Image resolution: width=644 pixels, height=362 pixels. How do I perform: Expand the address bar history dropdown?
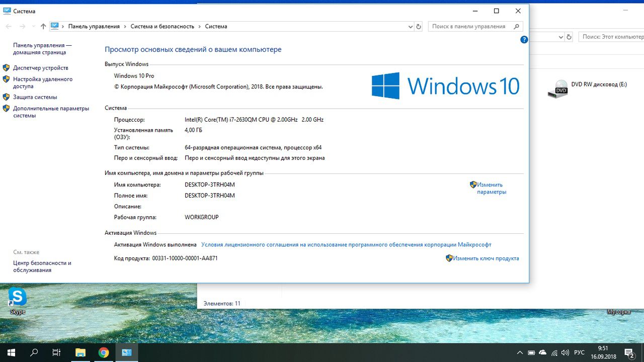tap(410, 26)
